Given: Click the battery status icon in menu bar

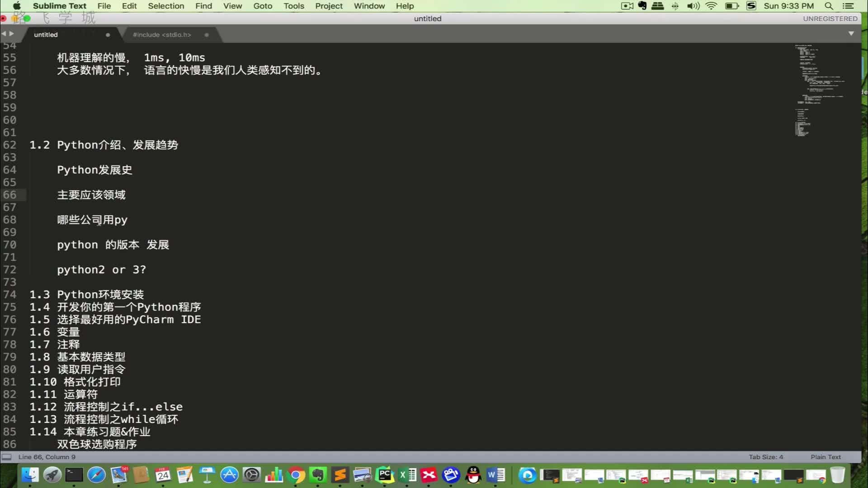Looking at the screenshot, I should click(x=731, y=6).
